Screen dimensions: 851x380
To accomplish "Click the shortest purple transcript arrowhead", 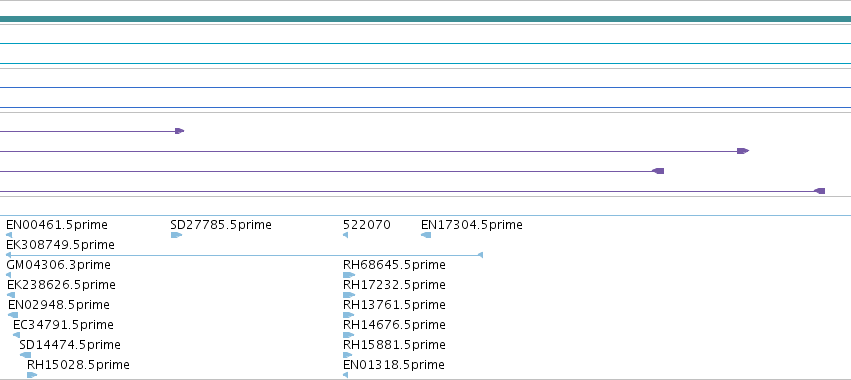I will 180,131.
